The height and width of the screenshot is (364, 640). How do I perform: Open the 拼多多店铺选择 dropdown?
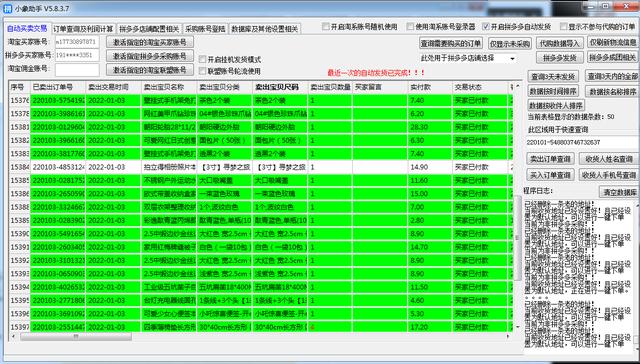(468, 58)
